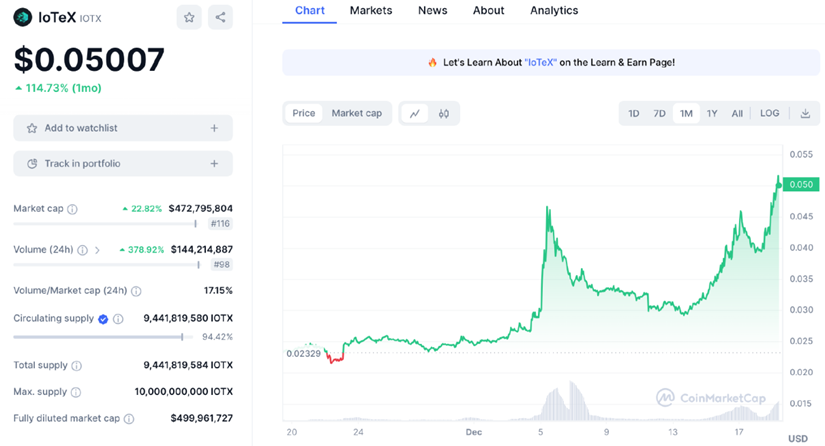Click the download chart icon
Screen dimensions: 825x446
805,114
